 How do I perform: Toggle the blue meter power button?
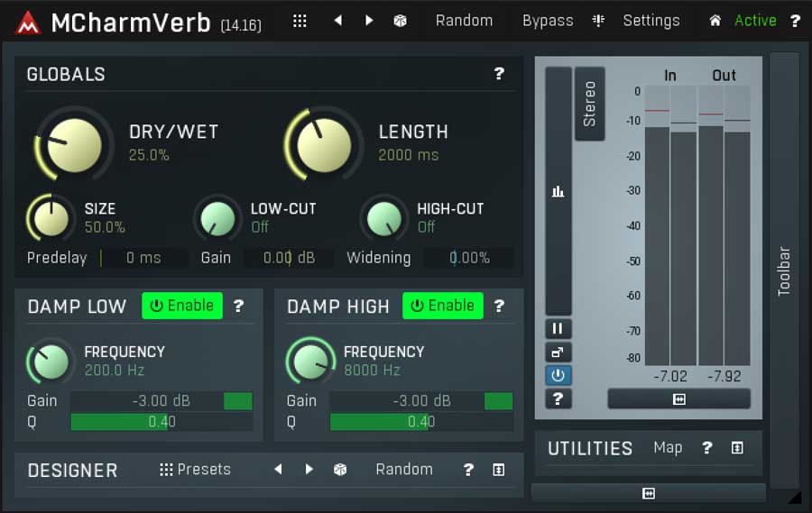(558, 375)
